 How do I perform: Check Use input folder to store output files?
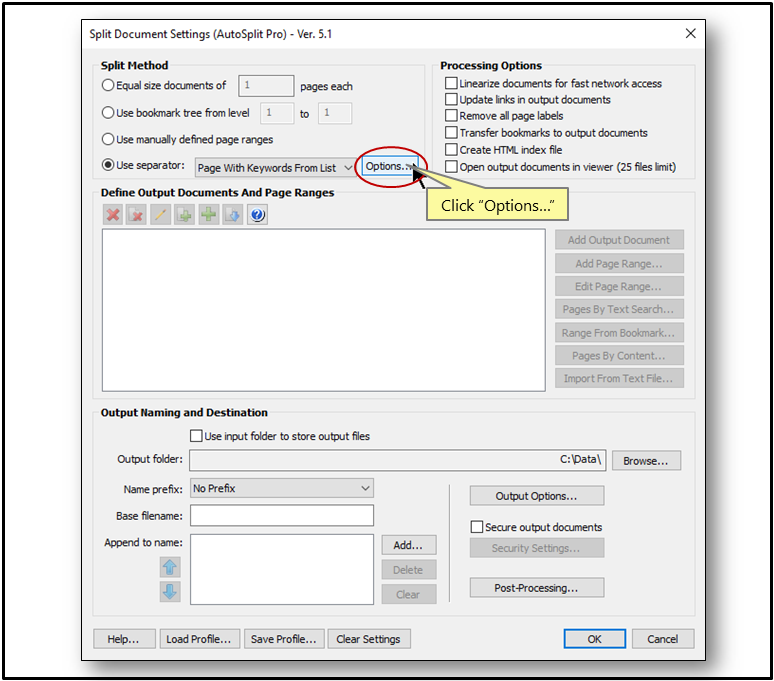click(196, 436)
